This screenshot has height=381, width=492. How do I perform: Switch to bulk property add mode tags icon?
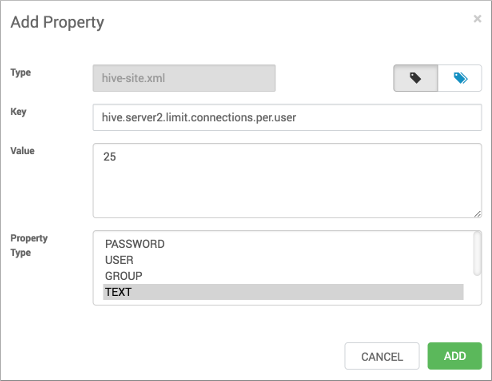pos(460,78)
